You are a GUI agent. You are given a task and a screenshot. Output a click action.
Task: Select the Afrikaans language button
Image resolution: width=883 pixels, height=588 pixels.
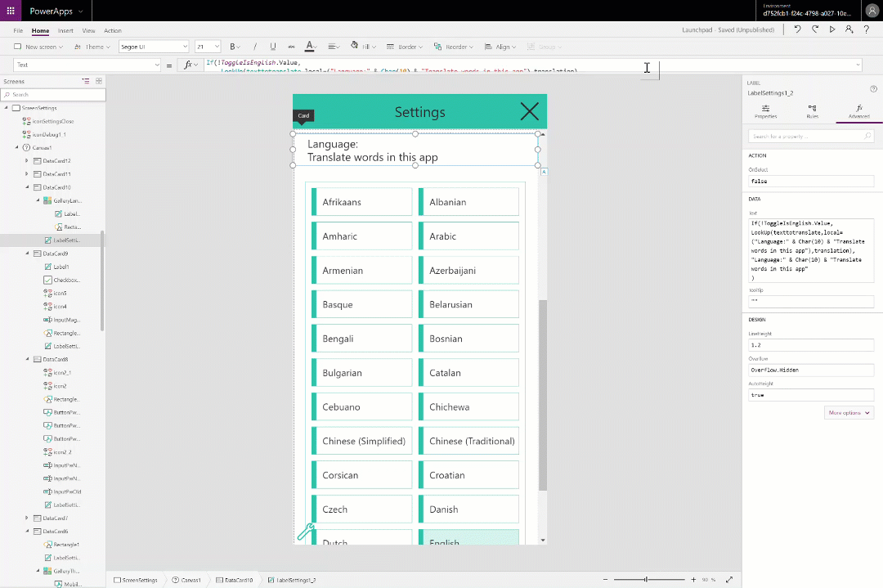(x=362, y=202)
